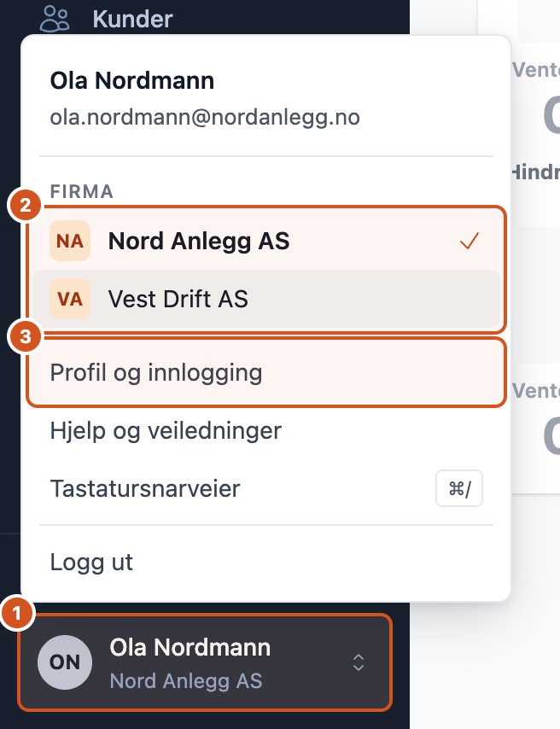This screenshot has height=729, width=560.
Task: Click the email ola.nordmann@nordanlegg.no
Action: [205, 117]
